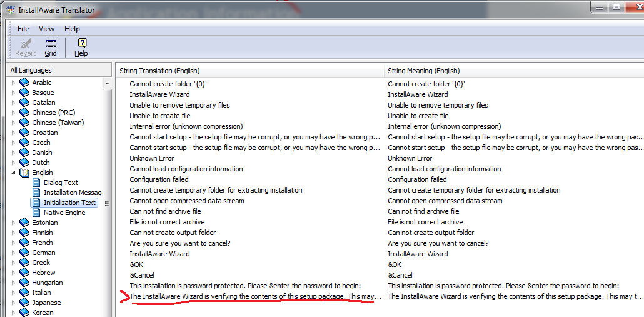Toggle the Grid toolbar button
Viewport: 644px width, 317px height.
pos(51,48)
